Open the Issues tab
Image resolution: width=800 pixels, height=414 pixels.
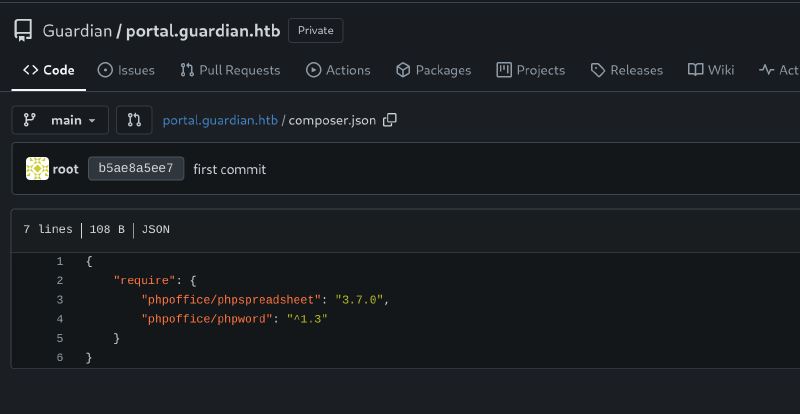pyautogui.click(x=126, y=70)
